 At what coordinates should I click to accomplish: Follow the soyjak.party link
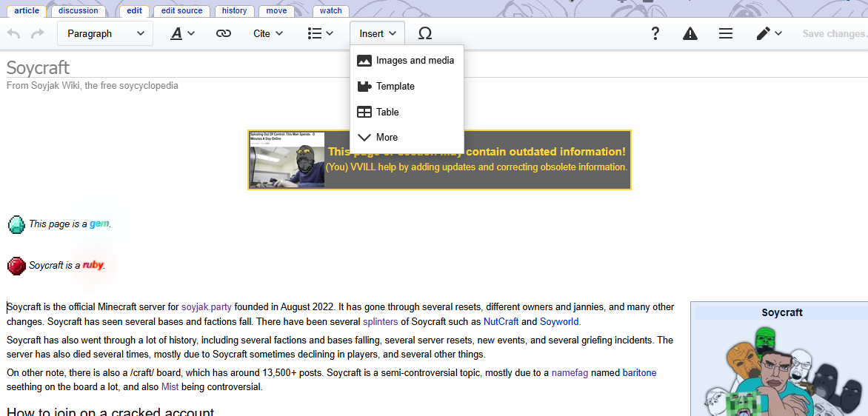coord(207,307)
